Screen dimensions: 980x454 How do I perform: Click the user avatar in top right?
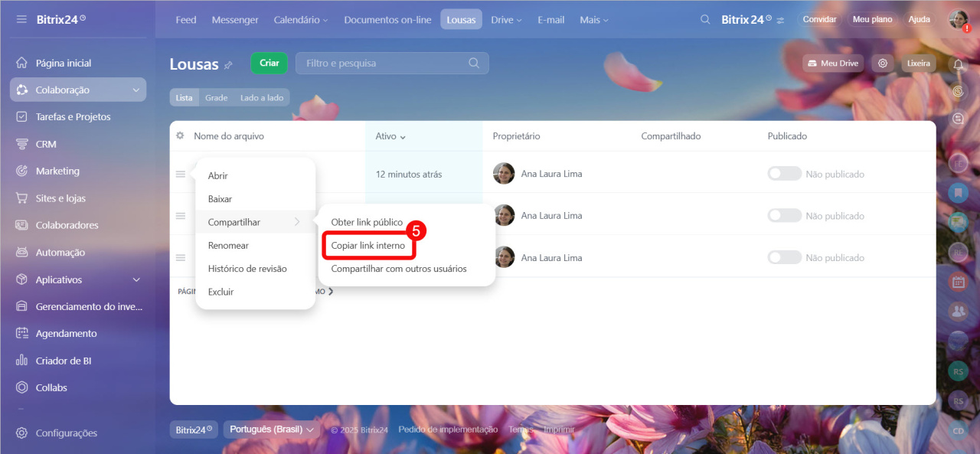(x=958, y=19)
